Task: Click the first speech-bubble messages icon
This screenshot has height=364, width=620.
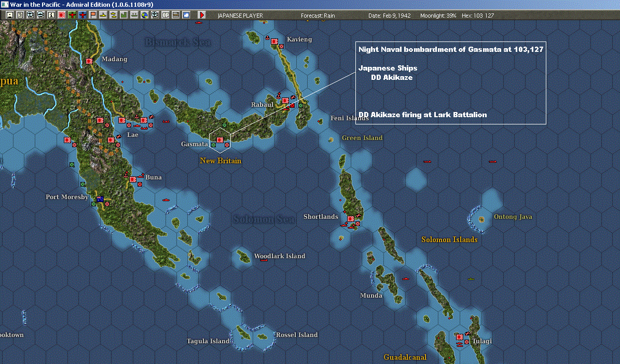Action: (31, 15)
